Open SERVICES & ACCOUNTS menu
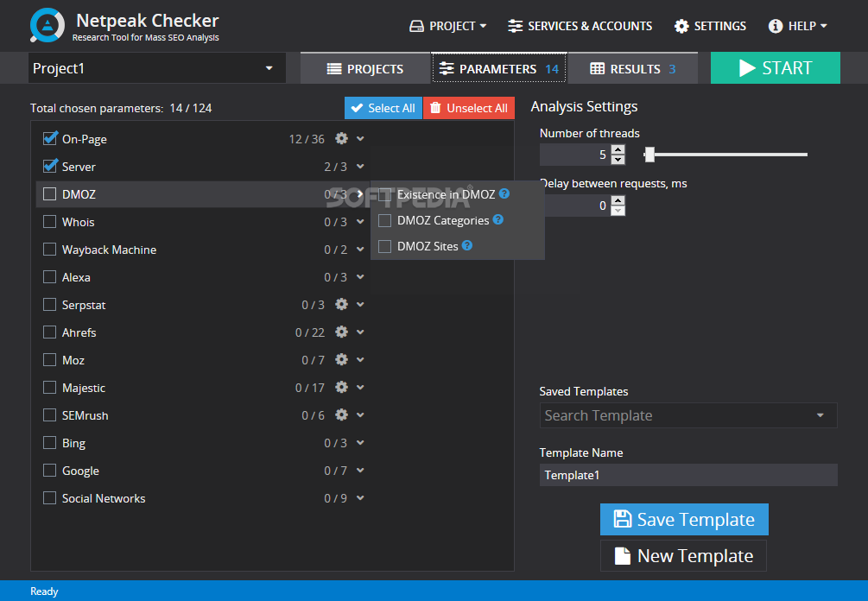 (580, 26)
